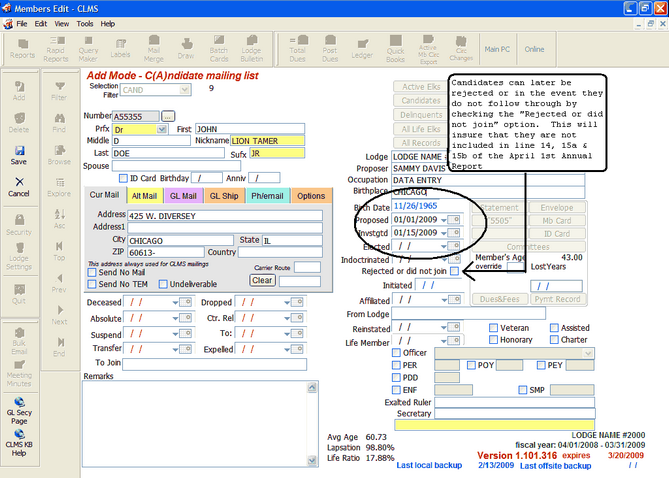Open the Tools menu
Viewport: 669px width, 478px height.
[x=84, y=22]
